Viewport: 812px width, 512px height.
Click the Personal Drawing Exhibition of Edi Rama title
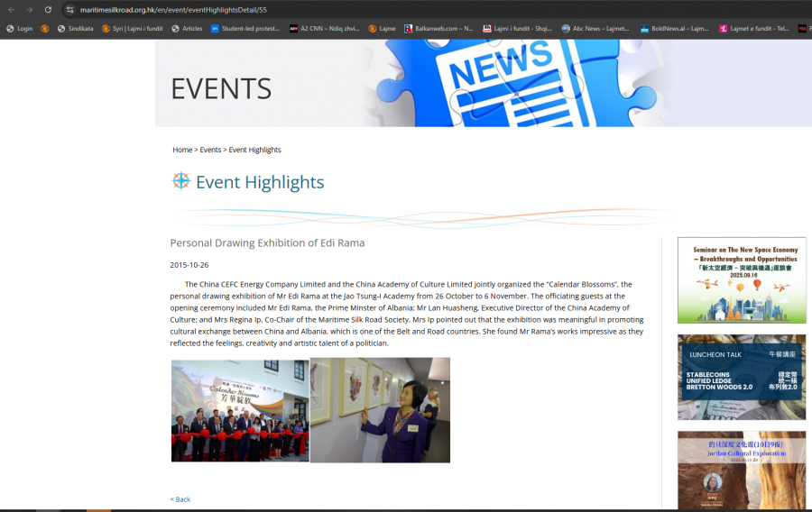(267, 243)
